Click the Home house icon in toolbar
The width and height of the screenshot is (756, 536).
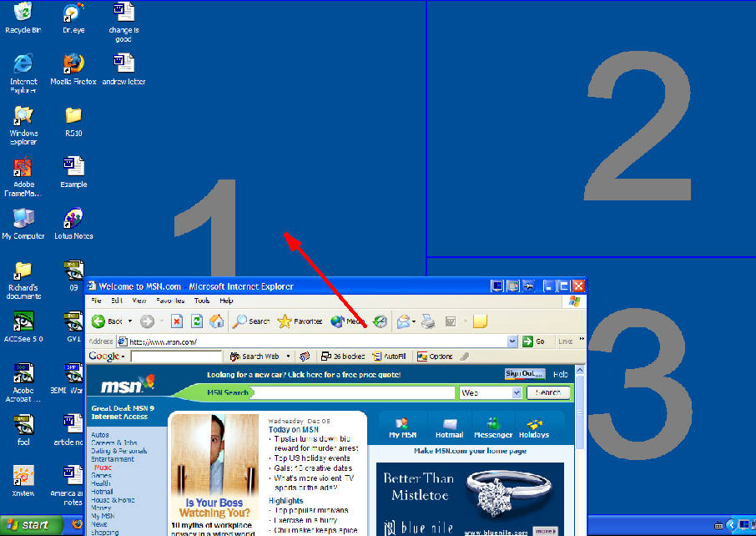(216, 321)
